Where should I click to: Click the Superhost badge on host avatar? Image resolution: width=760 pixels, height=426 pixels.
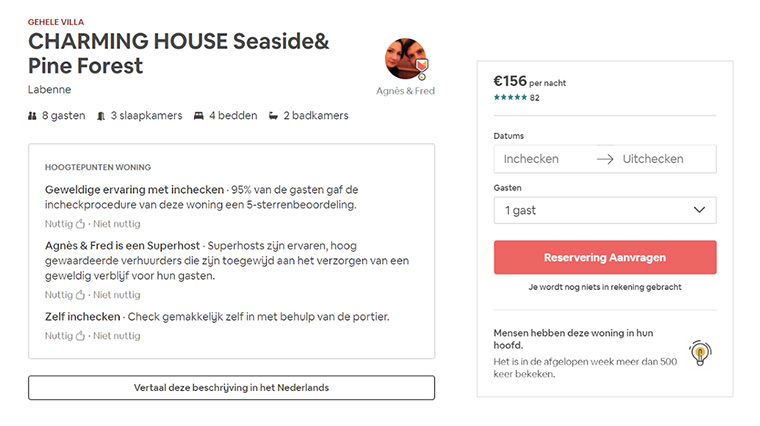[422, 67]
